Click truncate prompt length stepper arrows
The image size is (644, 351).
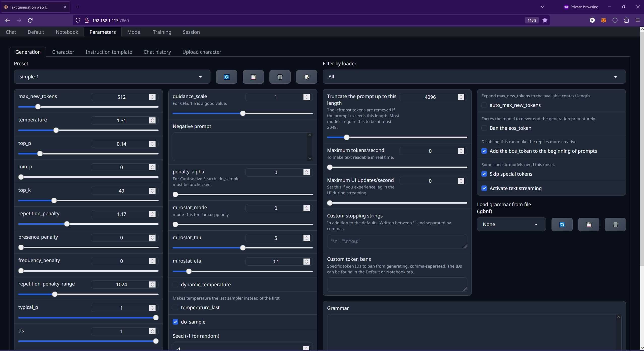461,97
